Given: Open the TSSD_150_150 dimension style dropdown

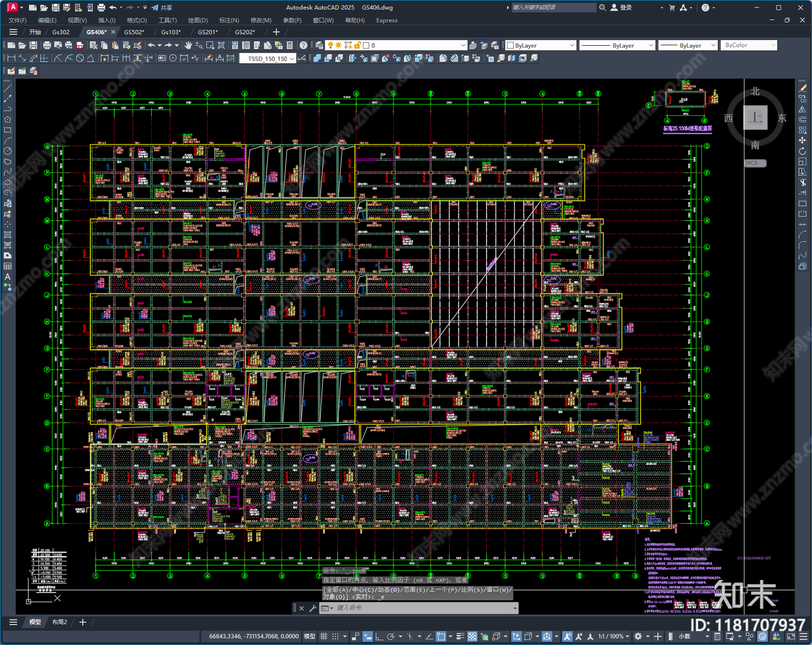Looking at the screenshot, I should point(267,58).
